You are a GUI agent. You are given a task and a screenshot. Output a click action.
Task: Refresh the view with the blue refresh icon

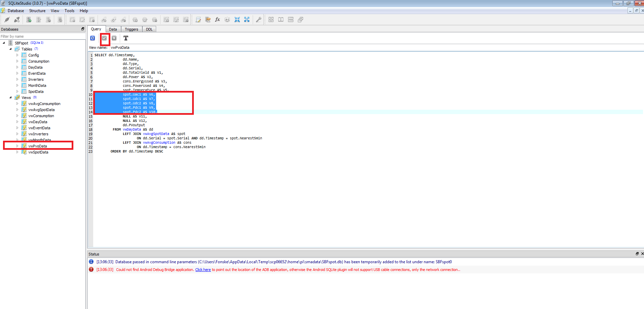click(93, 38)
